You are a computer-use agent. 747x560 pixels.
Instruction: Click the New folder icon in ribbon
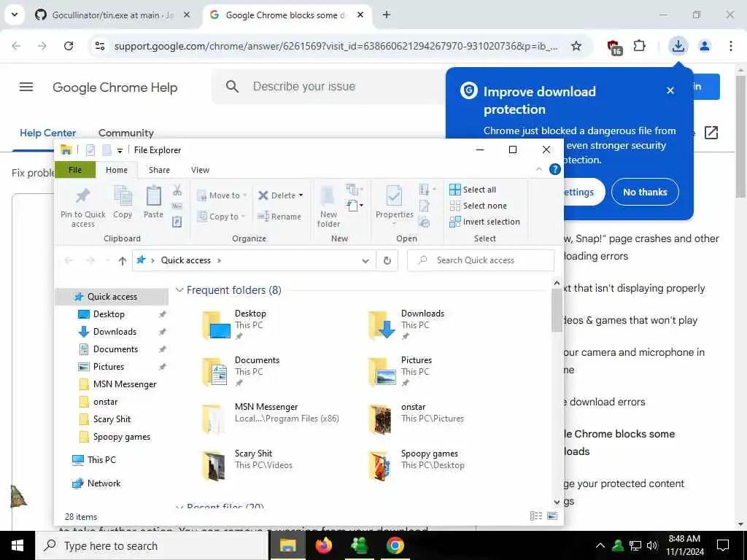[328, 195]
